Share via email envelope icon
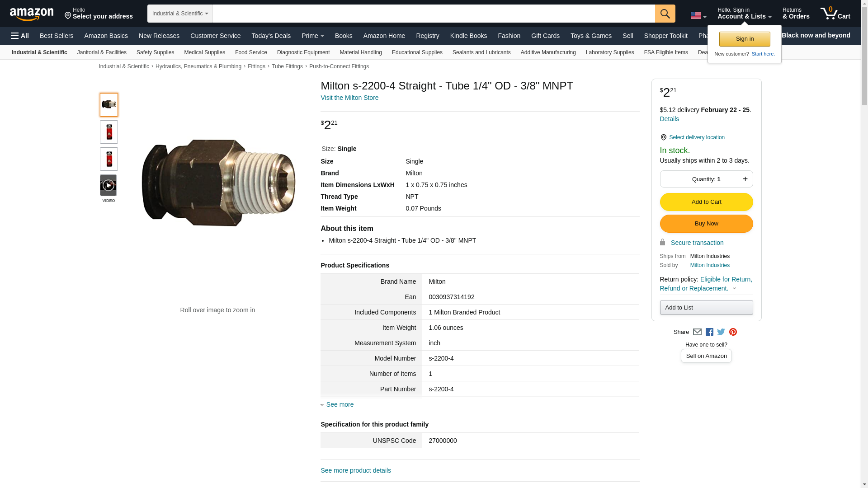Image resolution: width=868 pixels, height=488 pixels. coord(697,332)
